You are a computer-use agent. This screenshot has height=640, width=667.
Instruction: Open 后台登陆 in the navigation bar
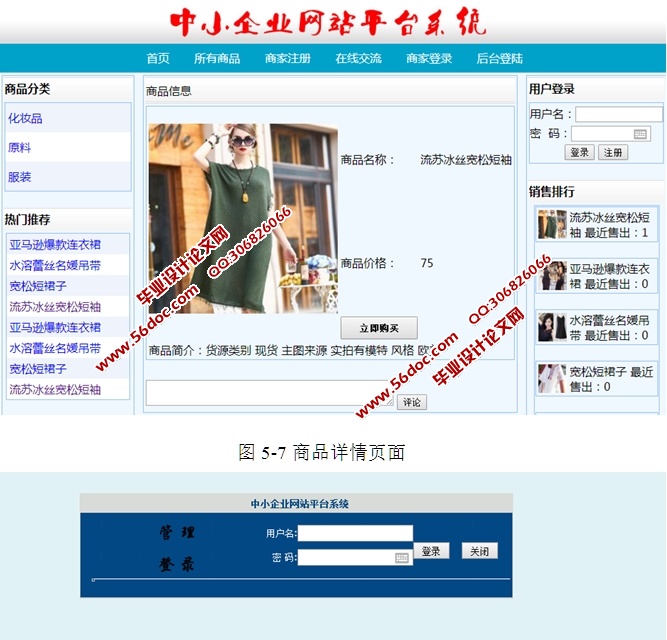(x=499, y=58)
